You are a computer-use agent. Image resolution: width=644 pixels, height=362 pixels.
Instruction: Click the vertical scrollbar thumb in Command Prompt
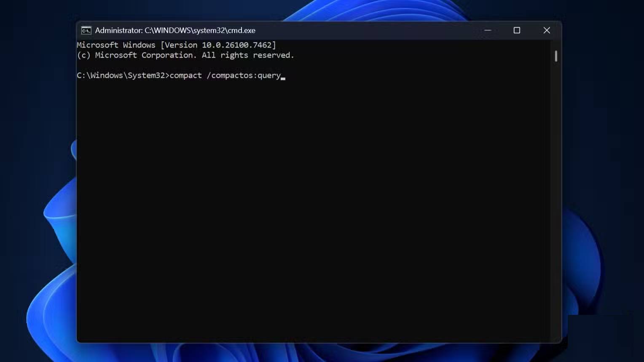tap(556, 56)
